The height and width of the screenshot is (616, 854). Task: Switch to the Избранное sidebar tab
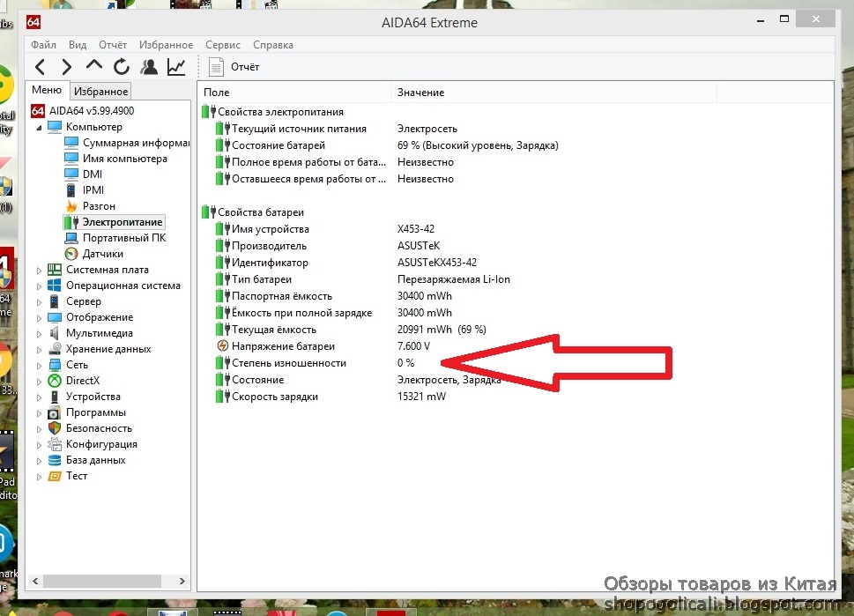coord(100,92)
